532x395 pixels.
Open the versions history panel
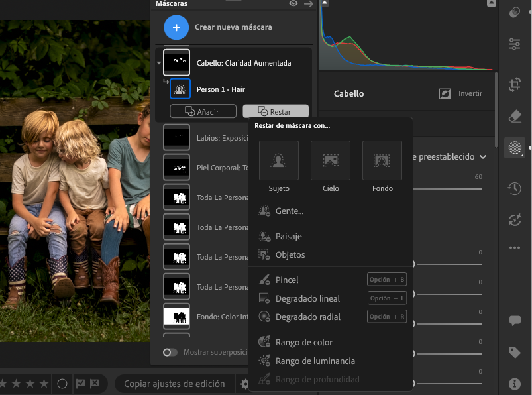coord(515,189)
